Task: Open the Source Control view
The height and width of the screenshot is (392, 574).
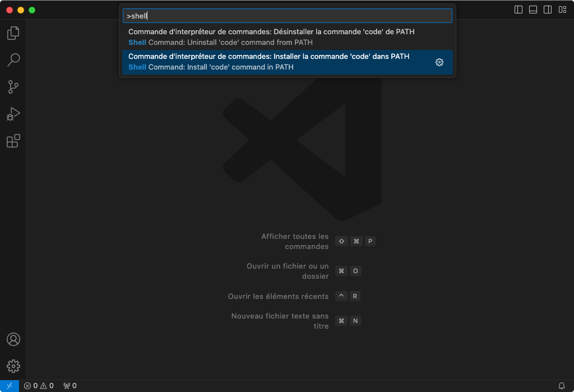Action: pos(13,87)
